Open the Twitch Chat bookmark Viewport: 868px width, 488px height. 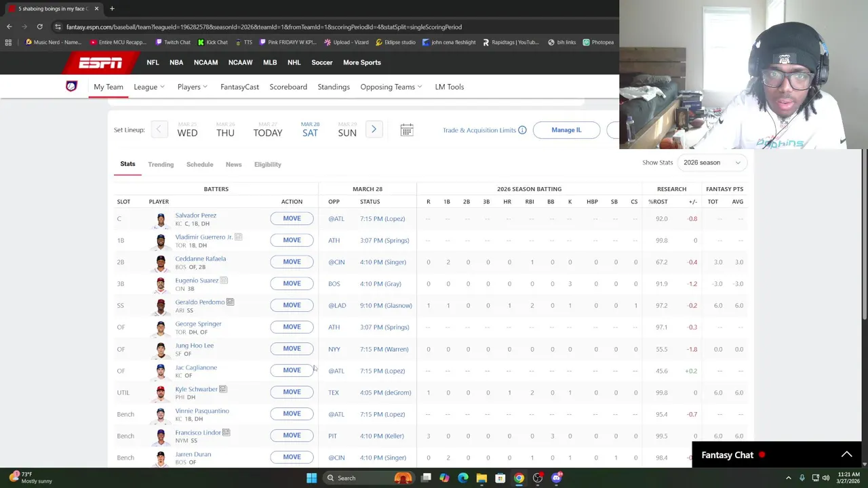click(173, 42)
